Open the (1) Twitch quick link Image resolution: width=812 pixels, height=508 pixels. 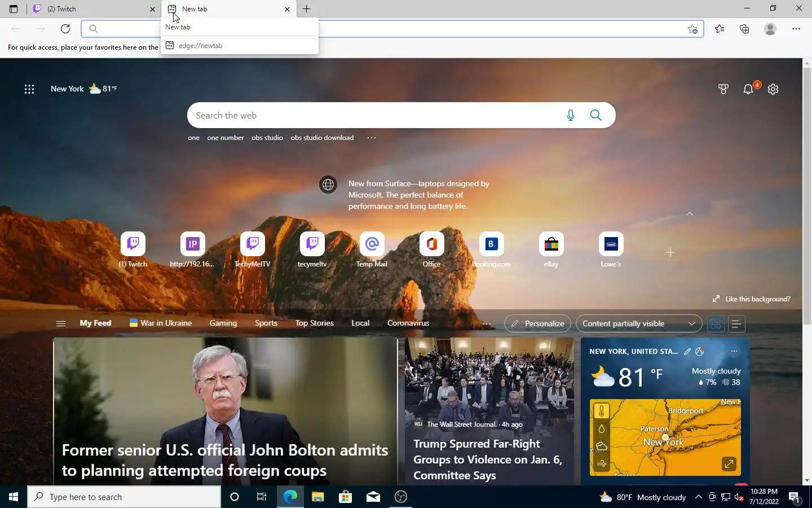click(x=133, y=249)
